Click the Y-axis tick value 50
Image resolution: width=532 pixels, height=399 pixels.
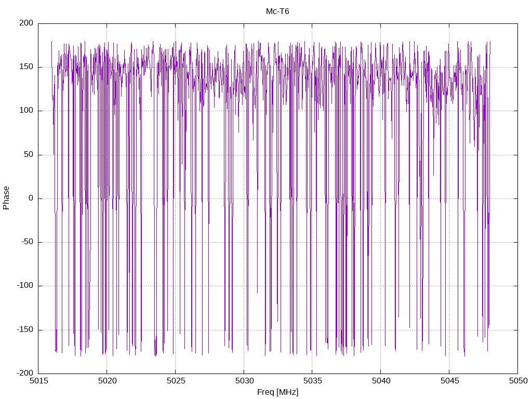tap(29, 154)
